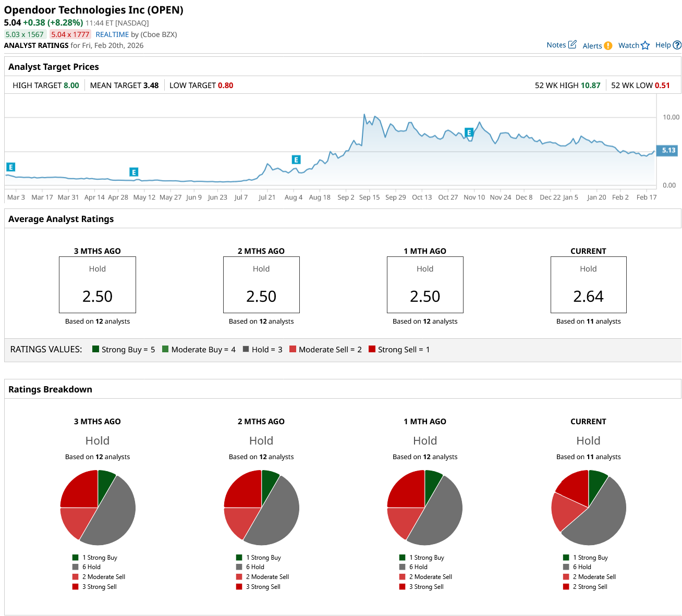Viewport: 682px width, 616px height.
Task: Click Strong Buy swatch in Ratings Values legend
Action: click(96, 349)
